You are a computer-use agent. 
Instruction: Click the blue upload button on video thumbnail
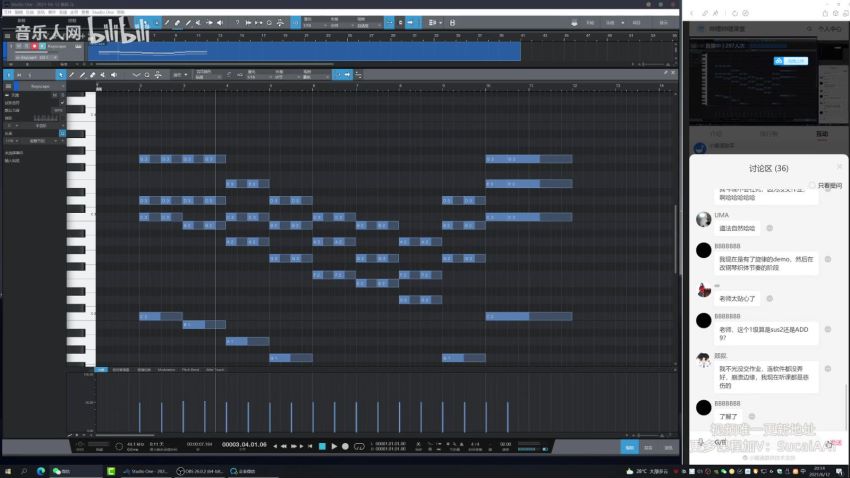click(790, 61)
